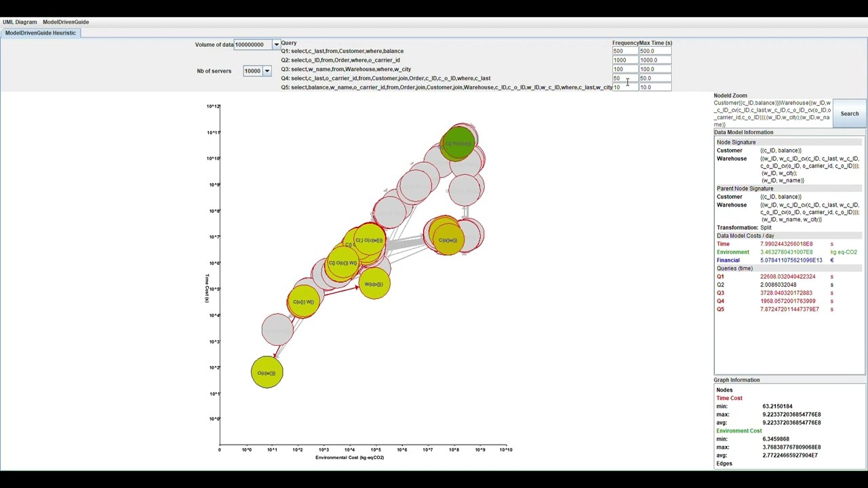
Task: Click the NodeId Zoom signature text
Action: (x=772, y=114)
